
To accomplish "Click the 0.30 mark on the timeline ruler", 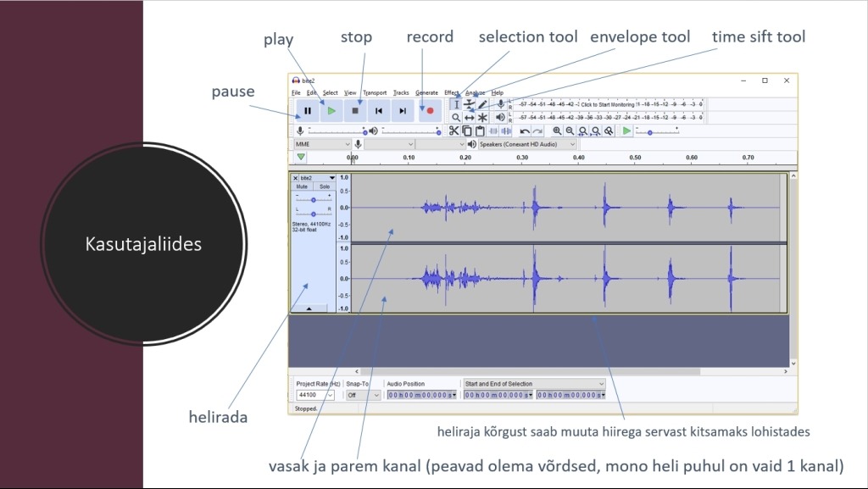I will click(x=522, y=158).
